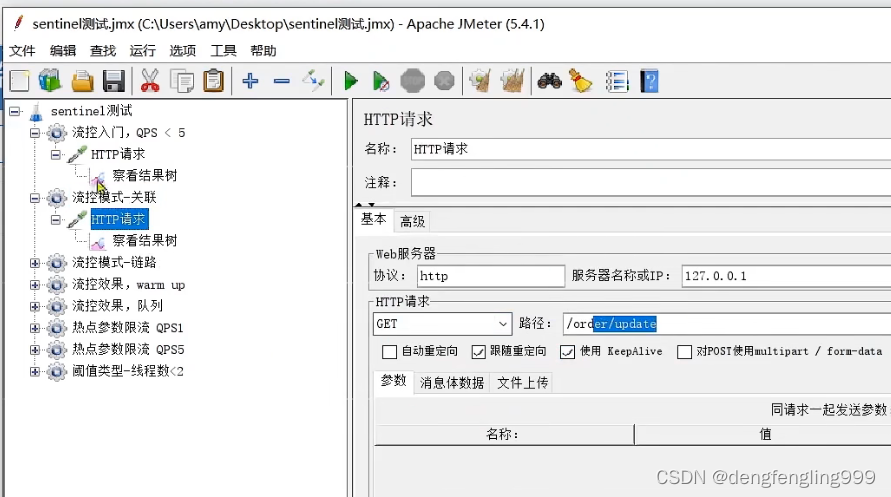Click the 协议 protocol field
This screenshot has width=891, height=497.
pos(491,276)
